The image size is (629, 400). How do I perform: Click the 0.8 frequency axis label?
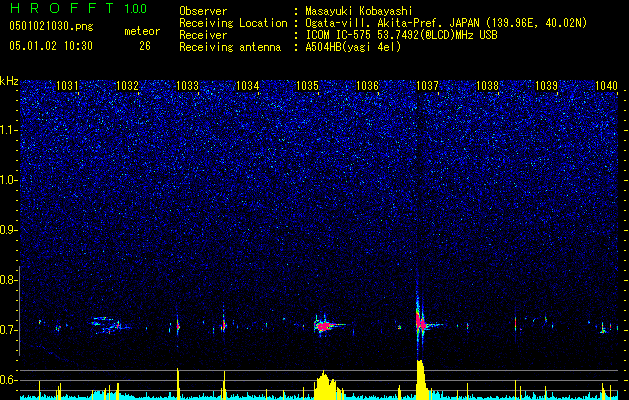click(9, 280)
